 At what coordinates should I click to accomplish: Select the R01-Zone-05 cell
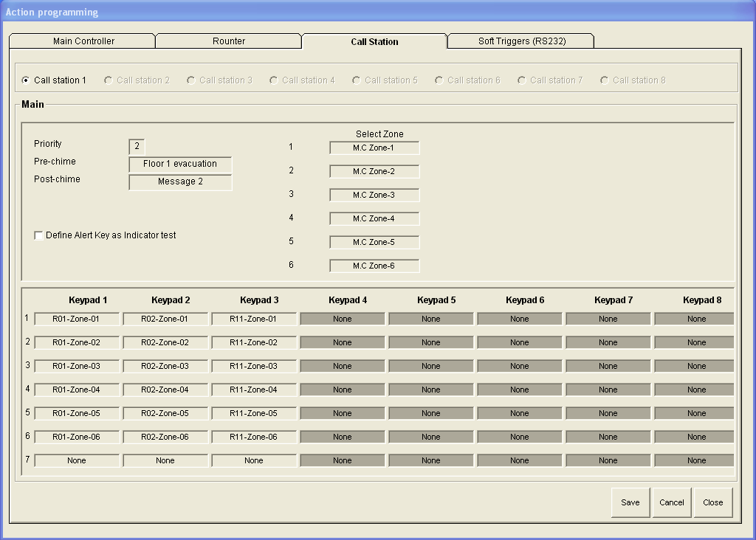click(x=77, y=413)
